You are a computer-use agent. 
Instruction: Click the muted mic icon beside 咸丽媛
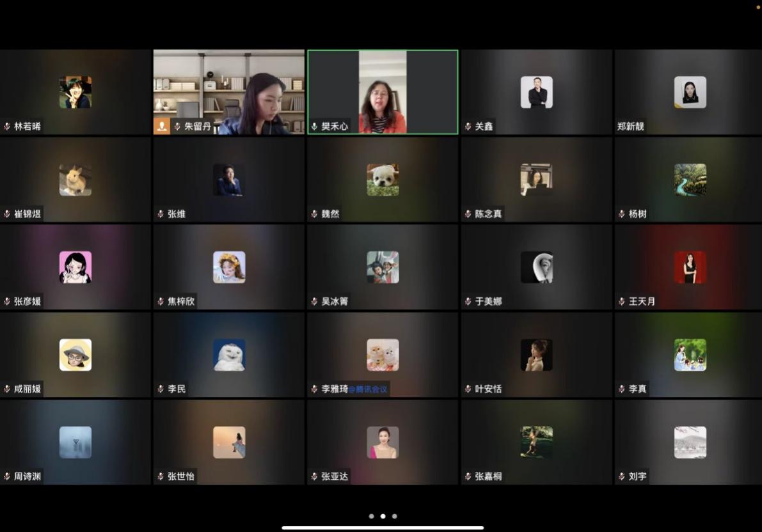(7, 389)
